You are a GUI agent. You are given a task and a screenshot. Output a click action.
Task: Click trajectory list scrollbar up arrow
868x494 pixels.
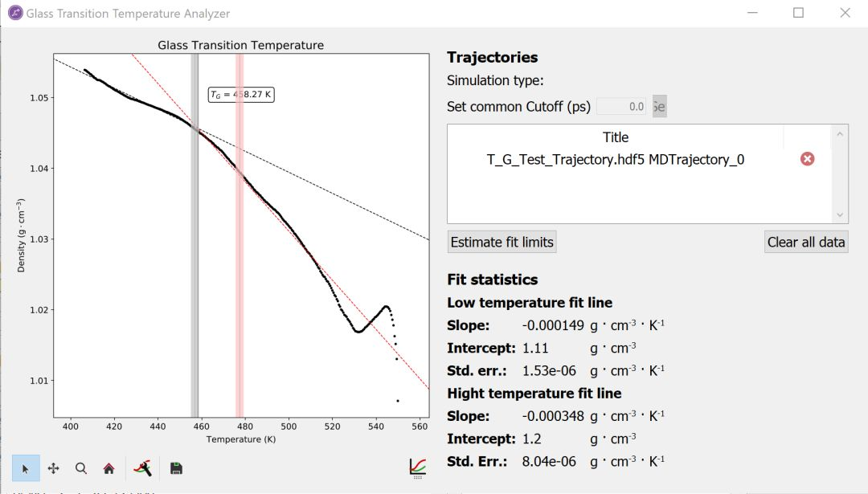[x=841, y=135]
